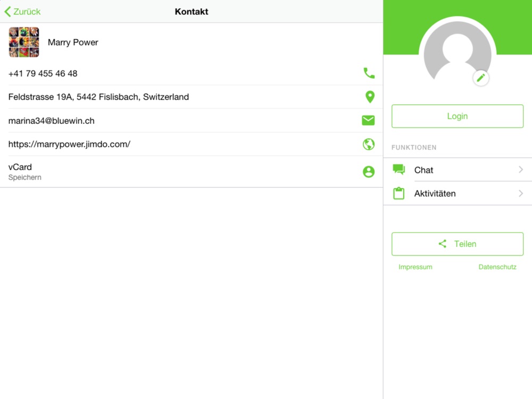
Task: Click the Aktivitäten clipboard icon
Action: coord(398,193)
